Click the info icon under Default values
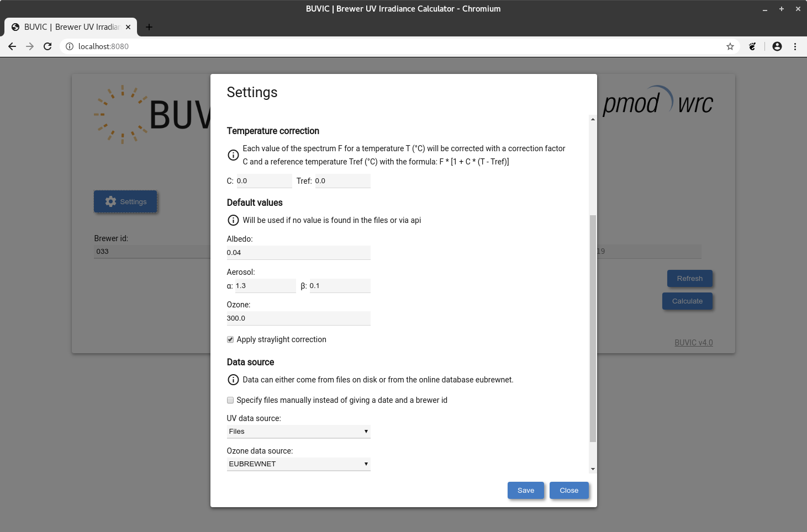The height and width of the screenshot is (532, 807). [233, 220]
